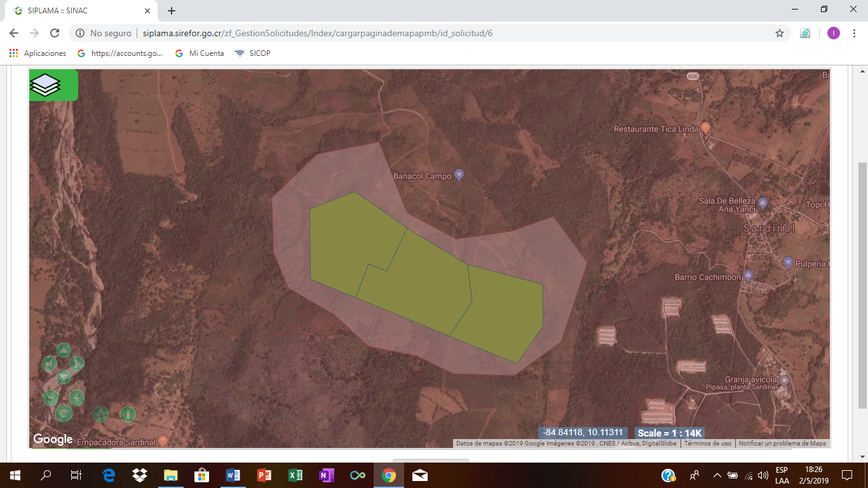This screenshot has width=868, height=488.
Task: Click Sala De Belleza Ana Yanci marker
Action: click(763, 203)
